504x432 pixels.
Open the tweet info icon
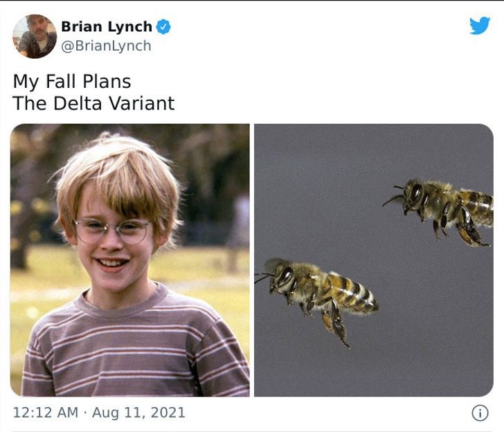(480, 413)
